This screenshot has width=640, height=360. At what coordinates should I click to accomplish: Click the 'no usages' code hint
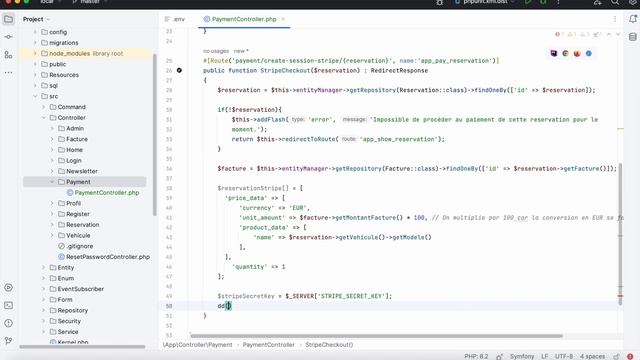click(x=216, y=51)
